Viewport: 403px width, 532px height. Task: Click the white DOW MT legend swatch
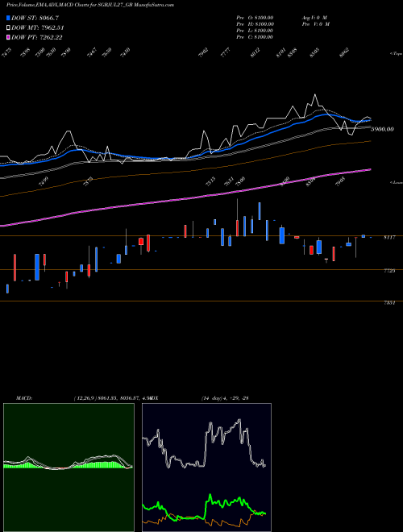8,27
